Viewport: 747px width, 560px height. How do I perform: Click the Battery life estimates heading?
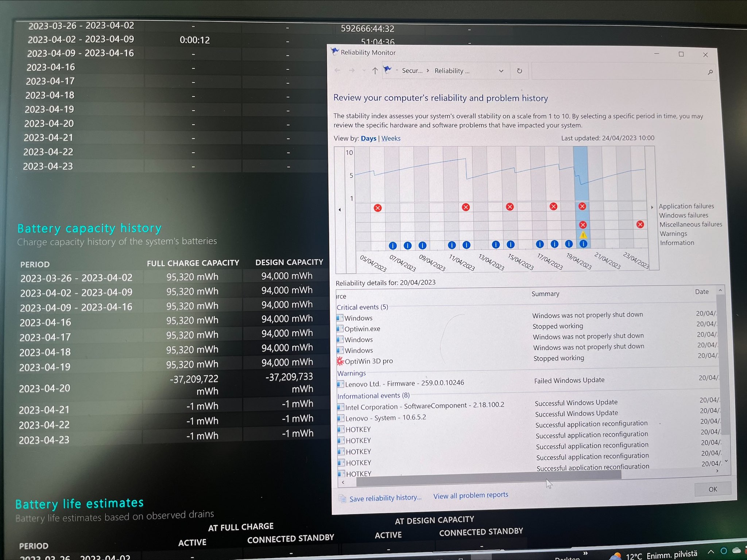point(80,503)
